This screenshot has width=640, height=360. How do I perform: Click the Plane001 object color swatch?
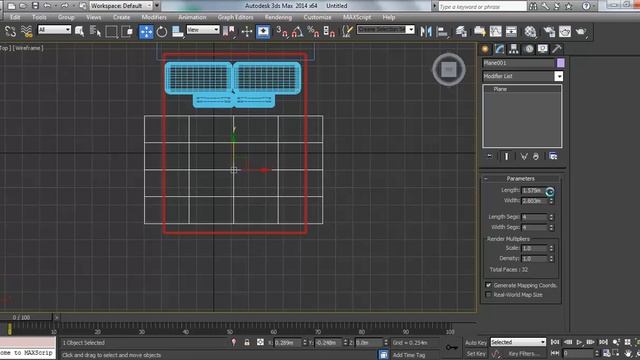[560, 63]
